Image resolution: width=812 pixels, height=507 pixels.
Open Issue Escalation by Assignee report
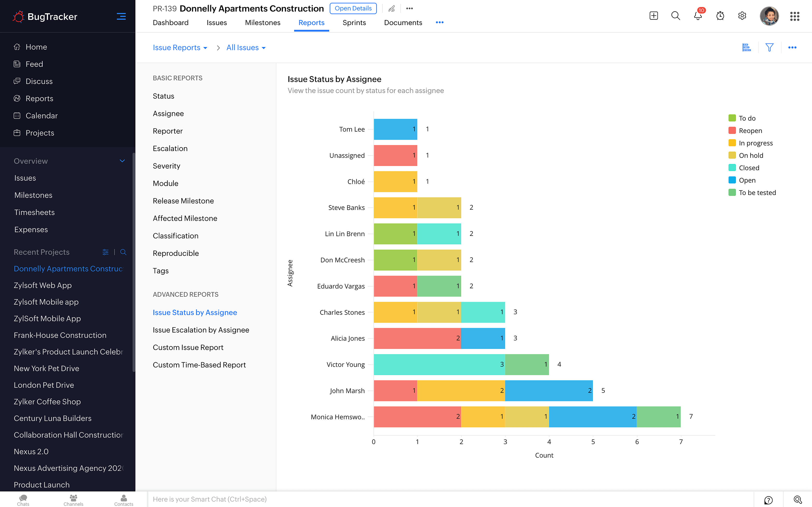click(201, 330)
